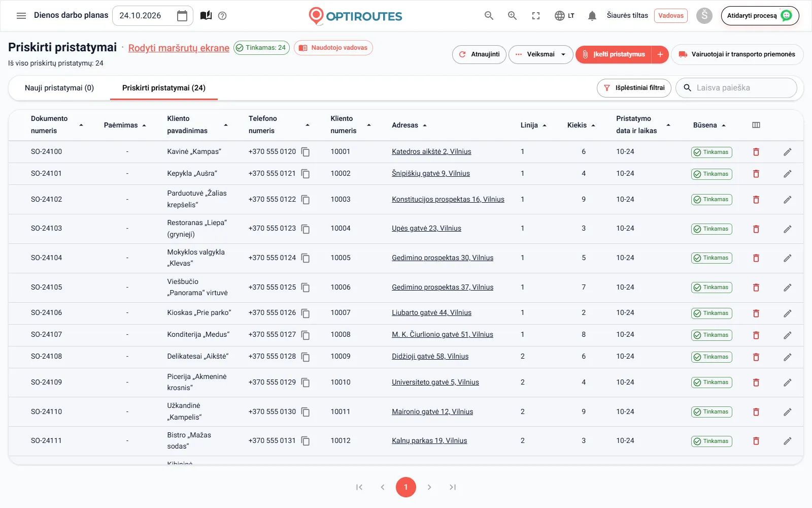Image resolution: width=812 pixels, height=508 pixels.
Task: Edit delivery SO-24100
Action: point(788,152)
